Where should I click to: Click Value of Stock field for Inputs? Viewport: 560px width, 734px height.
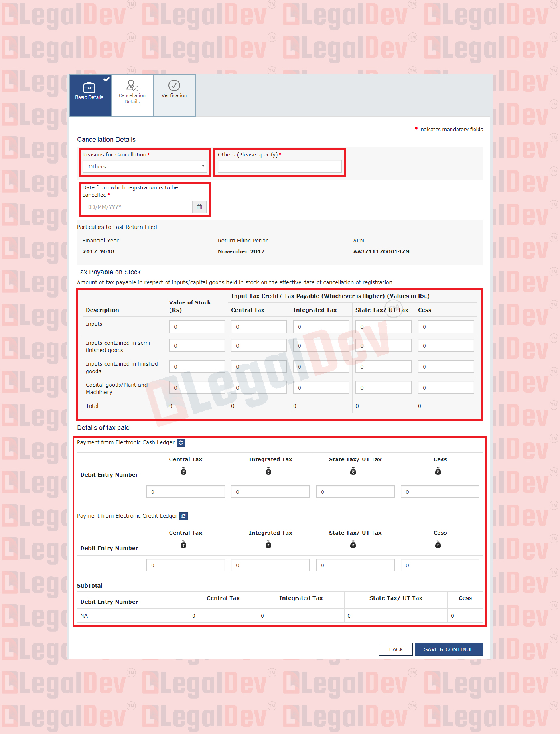click(x=197, y=327)
